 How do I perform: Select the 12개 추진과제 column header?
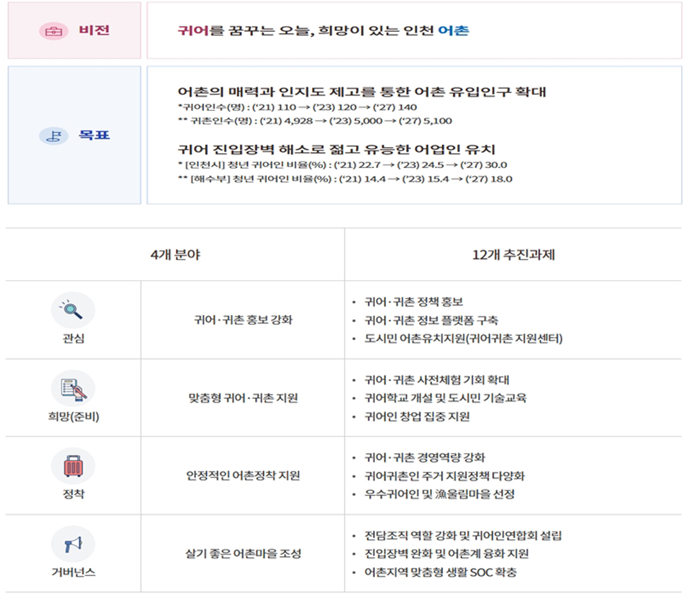513,254
